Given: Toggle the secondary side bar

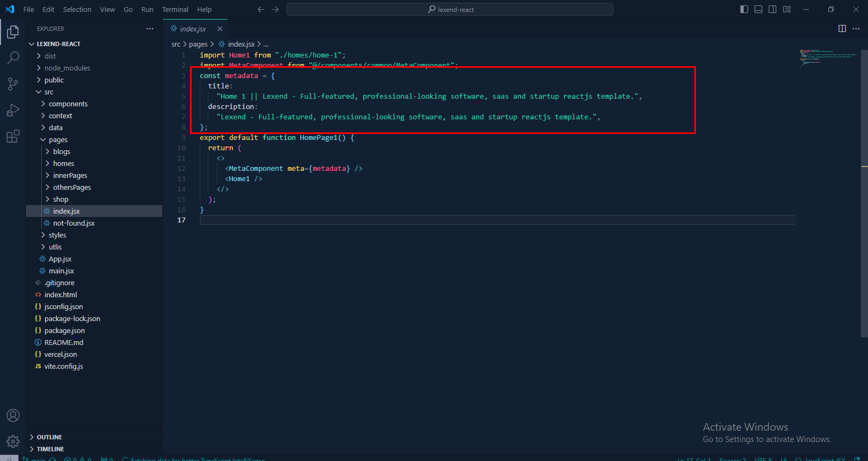Looking at the screenshot, I should pyautogui.click(x=772, y=9).
